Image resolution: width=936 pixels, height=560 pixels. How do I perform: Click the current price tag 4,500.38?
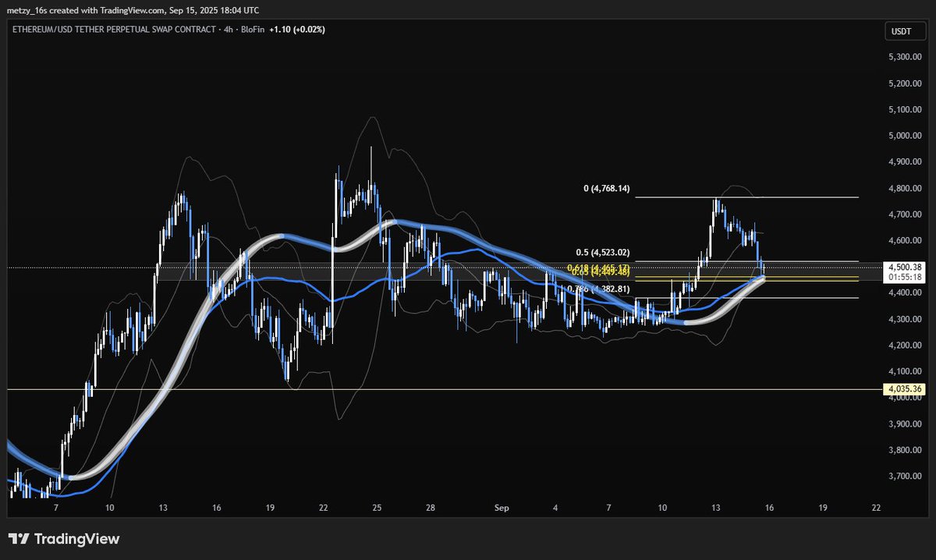(905, 267)
